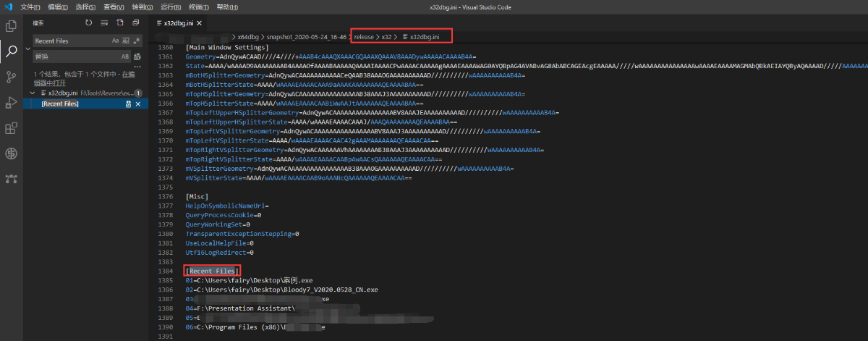Open the 转到(G) menu

coord(142,7)
